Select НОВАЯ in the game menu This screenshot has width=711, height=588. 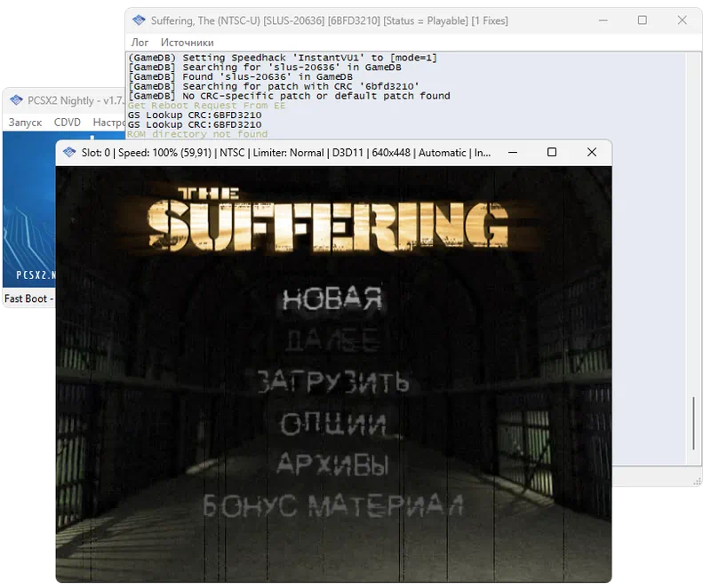[x=332, y=299]
